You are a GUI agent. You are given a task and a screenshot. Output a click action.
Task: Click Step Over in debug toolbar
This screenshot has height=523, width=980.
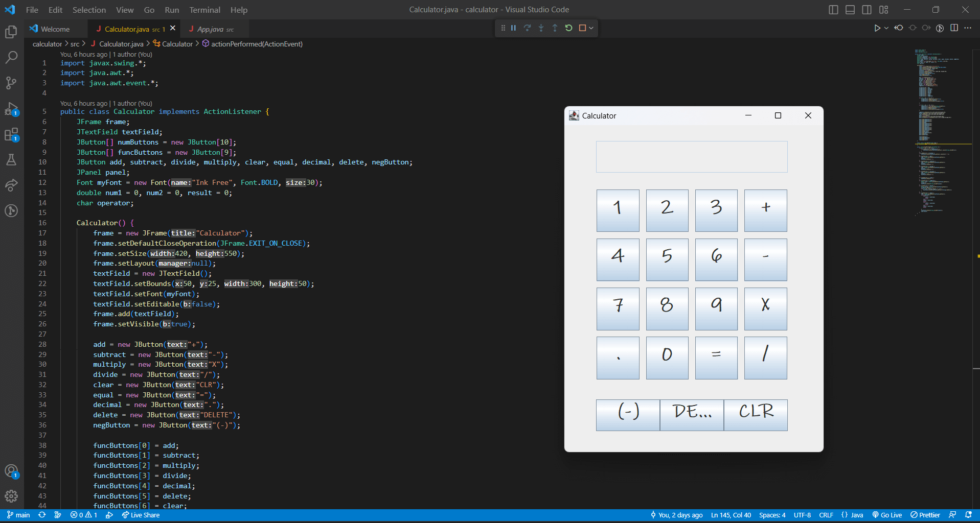527,28
